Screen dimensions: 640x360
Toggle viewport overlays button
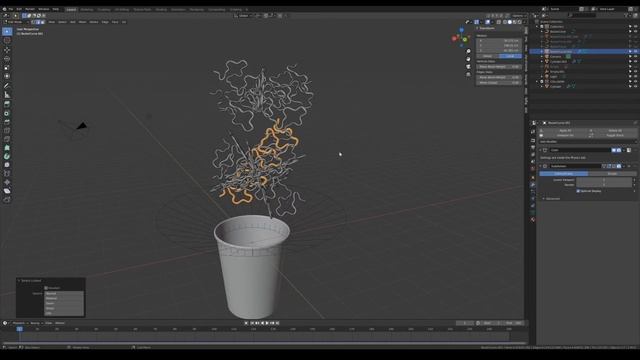[488, 22]
